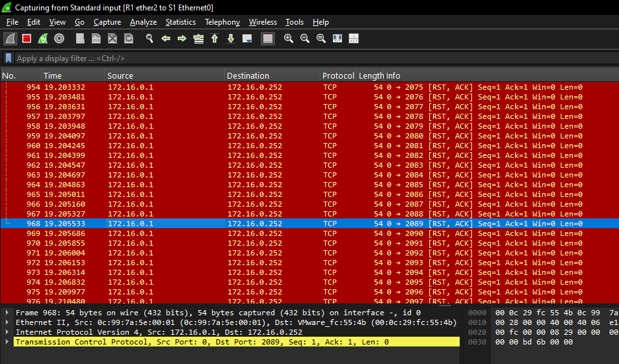
Task: Expand the Frame 968 details
Action: tap(7, 313)
